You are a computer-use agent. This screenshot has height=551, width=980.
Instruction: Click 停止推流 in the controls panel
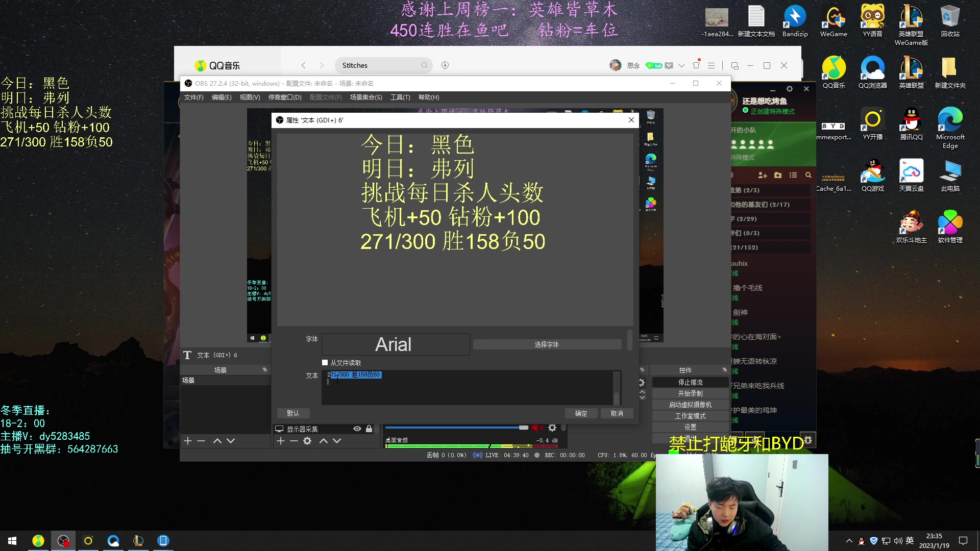tap(690, 382)
